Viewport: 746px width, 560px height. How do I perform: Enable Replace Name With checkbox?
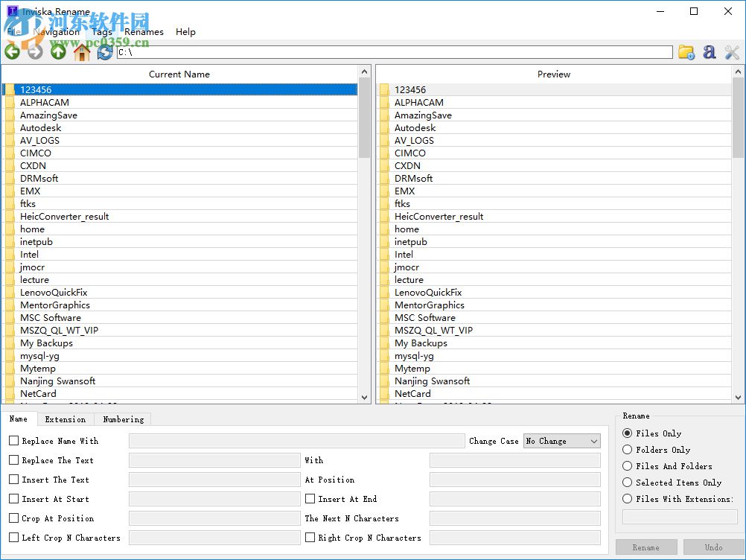[x=14, y=441]
